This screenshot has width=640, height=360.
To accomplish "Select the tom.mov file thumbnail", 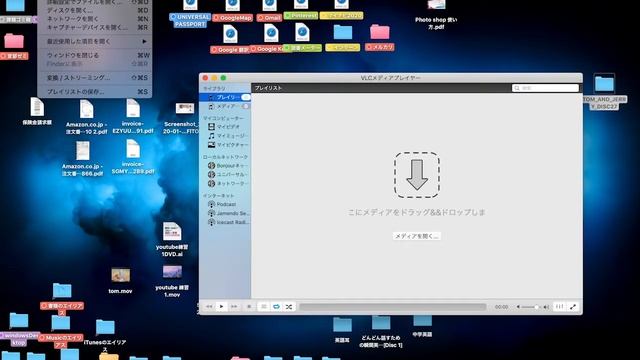I will coord(120,281).
